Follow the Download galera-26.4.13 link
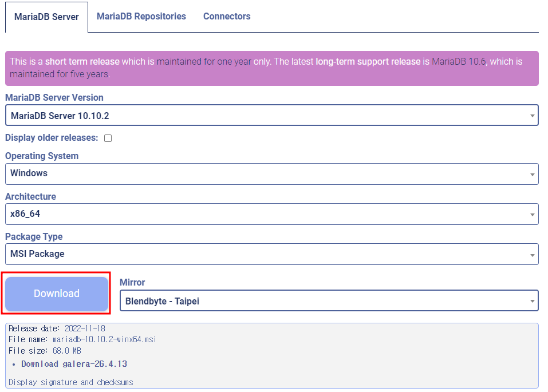The width and height of the screenshot is (548, 392). pos(74,364)
